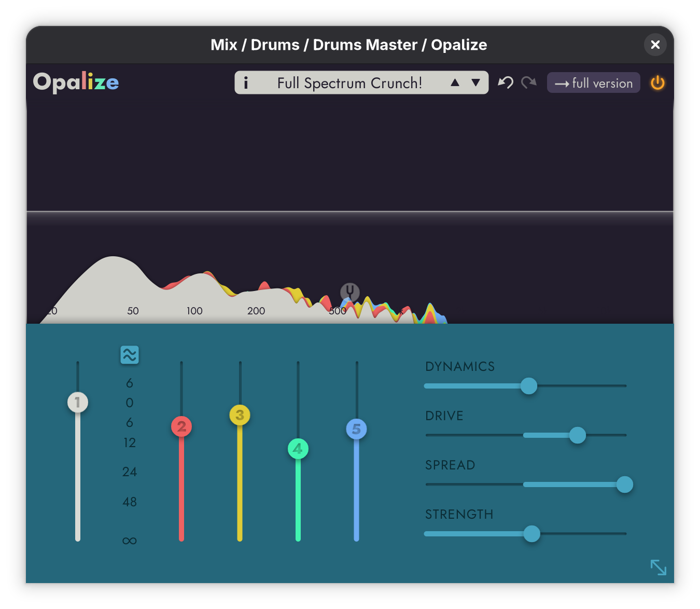Click the yellow band 3 fader knob
Image resolution: width=700 pixels, height=609 pixels.
(240, 415)
